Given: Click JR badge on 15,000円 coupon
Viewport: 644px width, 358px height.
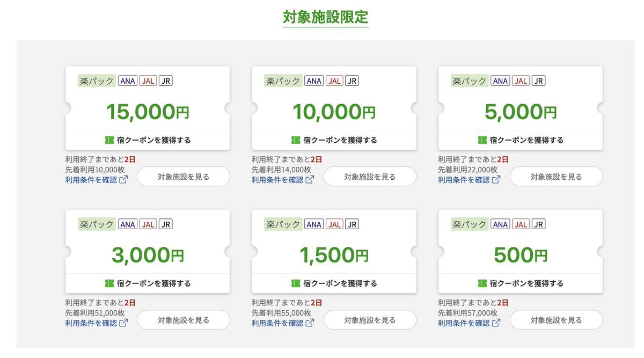Looking at the screenshot, I should (166, 81).
